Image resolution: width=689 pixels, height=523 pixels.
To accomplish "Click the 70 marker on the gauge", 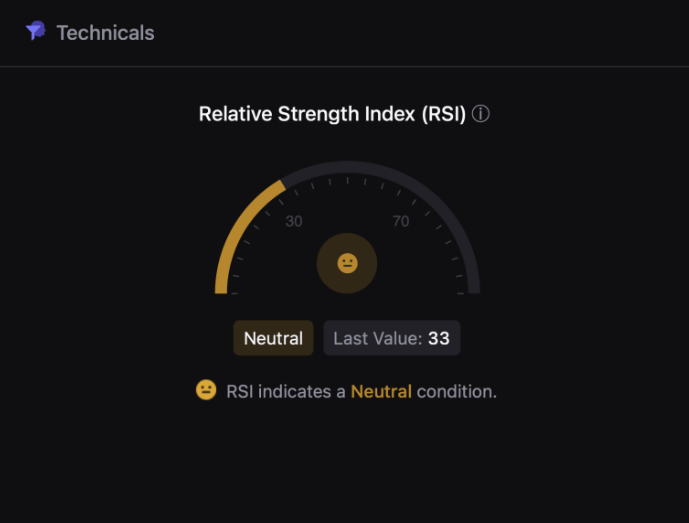I will (x=401, y=221).
